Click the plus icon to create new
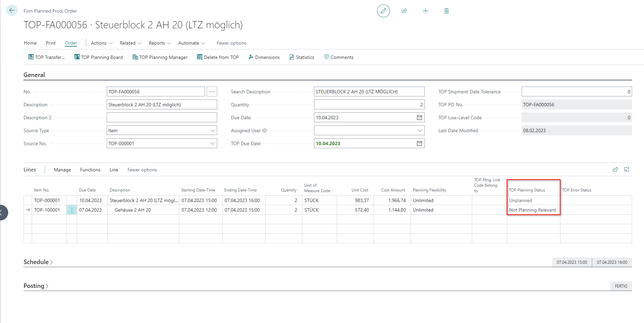Viewport: 644px width, 323px height. click(425, 11)
